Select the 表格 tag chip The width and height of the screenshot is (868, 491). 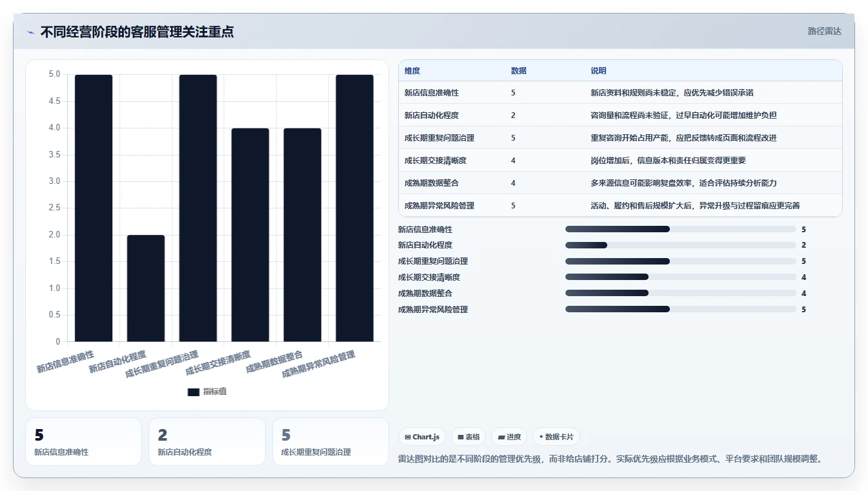click(469, 437)
